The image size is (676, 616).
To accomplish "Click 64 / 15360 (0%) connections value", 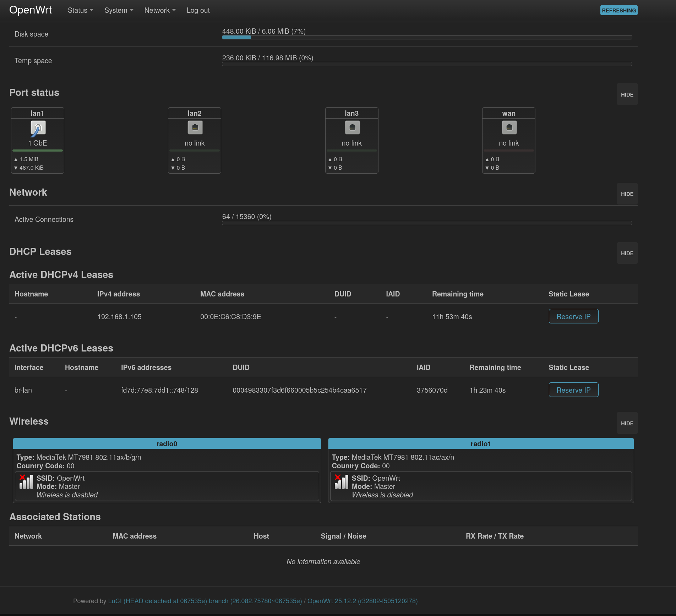I will 247,217.
